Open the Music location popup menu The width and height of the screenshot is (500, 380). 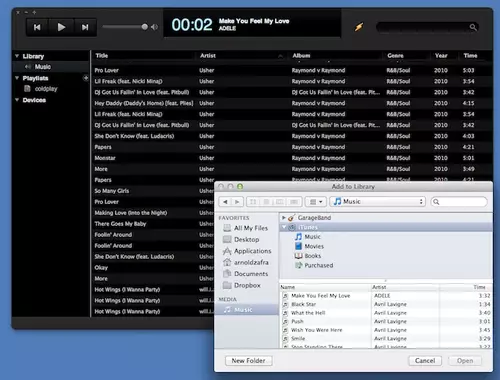378,201
